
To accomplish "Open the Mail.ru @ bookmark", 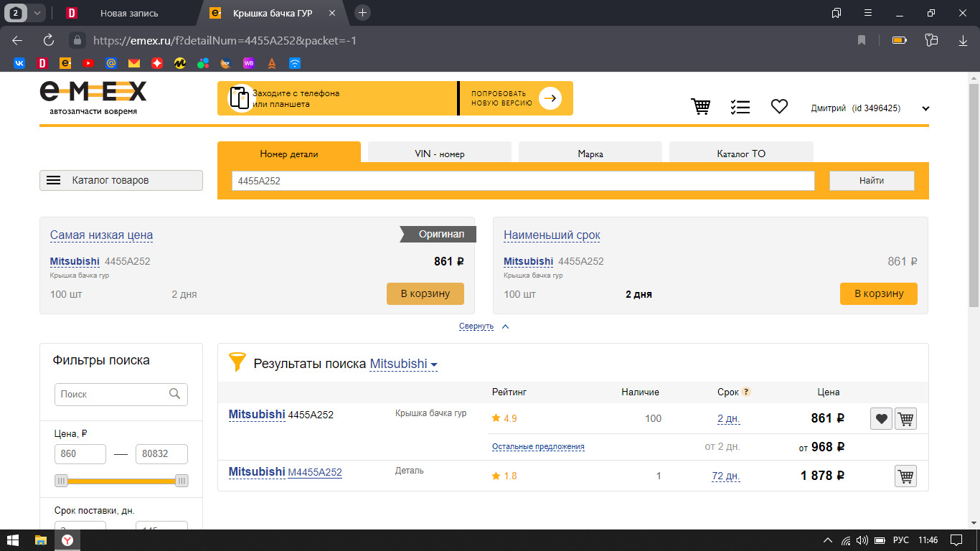I will [111, 63].
